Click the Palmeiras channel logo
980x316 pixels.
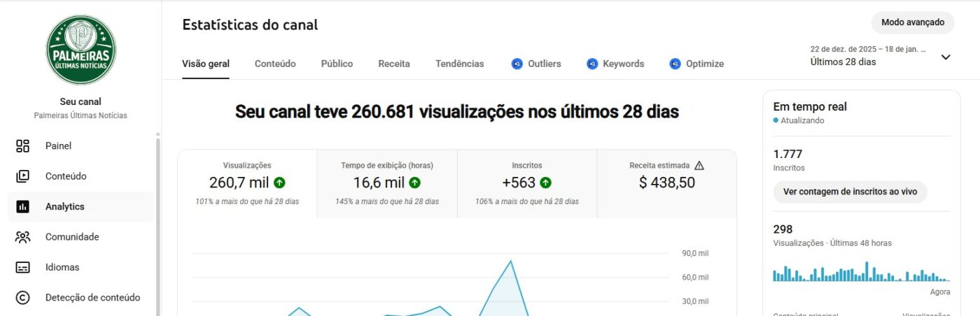point(80,50)
